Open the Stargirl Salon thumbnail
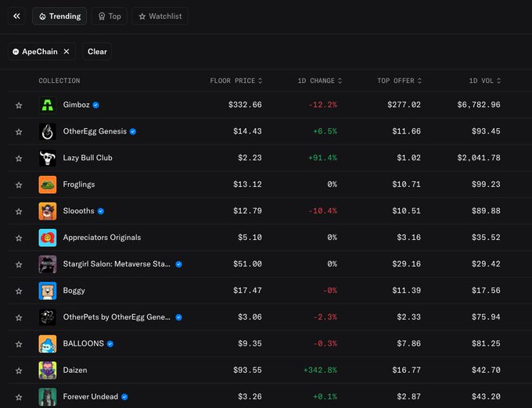 tap(48, 264)
